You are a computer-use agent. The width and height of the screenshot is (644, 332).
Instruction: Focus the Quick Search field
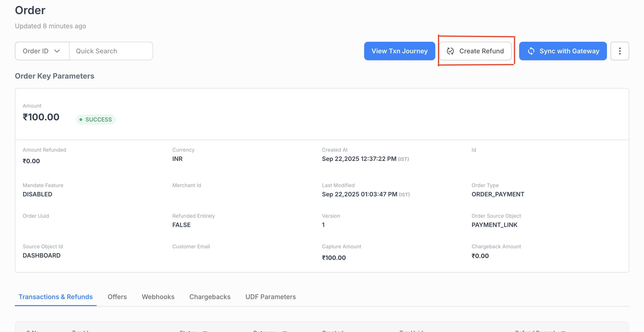pyautogui.click(x=111, y=51)
